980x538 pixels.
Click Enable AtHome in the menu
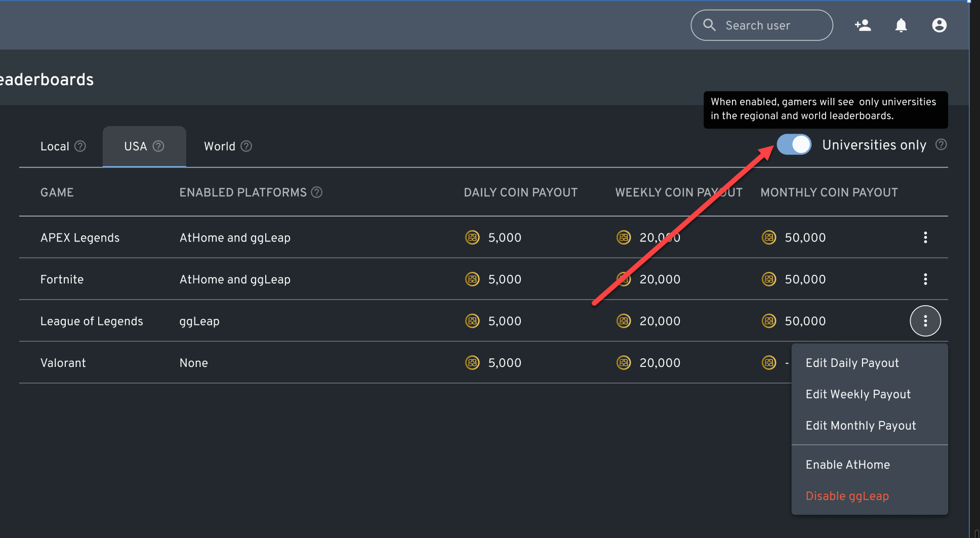[847, 465]
